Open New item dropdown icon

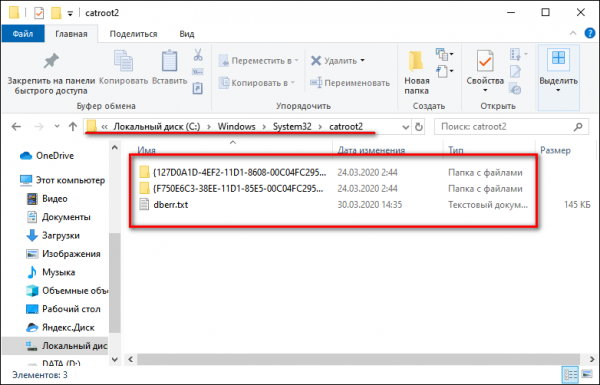[444, 54]
